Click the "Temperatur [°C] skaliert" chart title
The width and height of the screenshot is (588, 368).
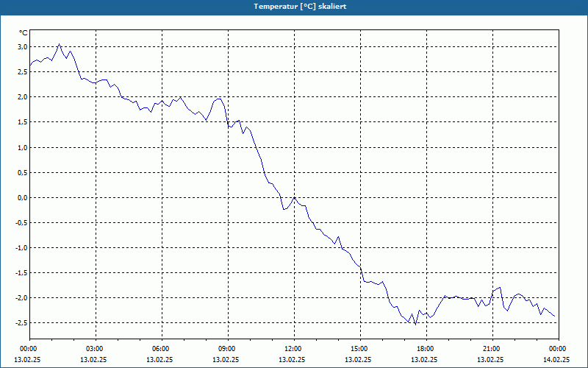pyautogui.click(x=300, y=7)
